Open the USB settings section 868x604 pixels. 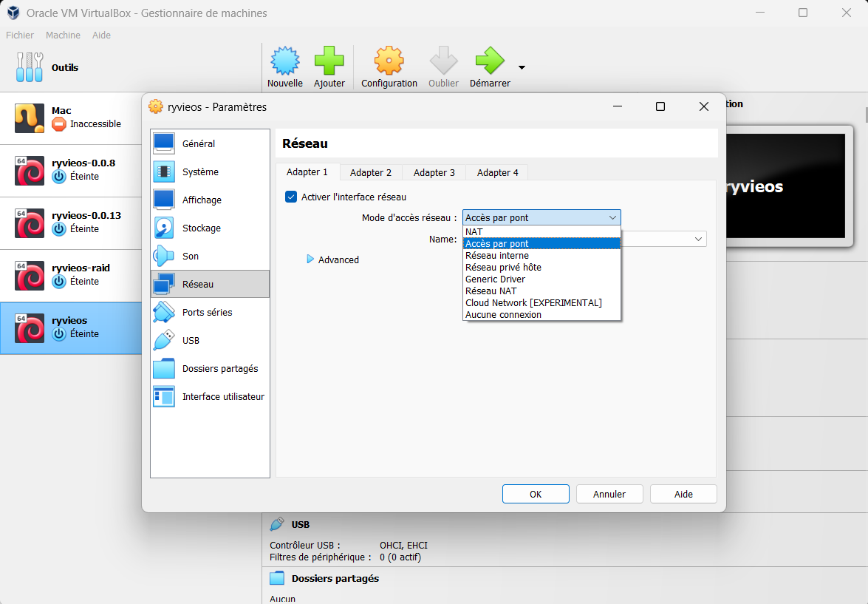click(x=210, y=340)
